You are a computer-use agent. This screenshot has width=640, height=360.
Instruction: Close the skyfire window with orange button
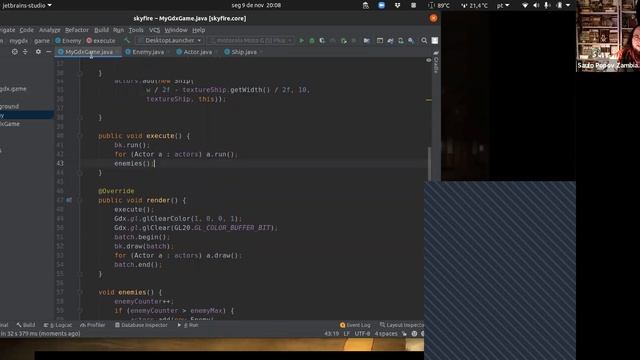433,18
